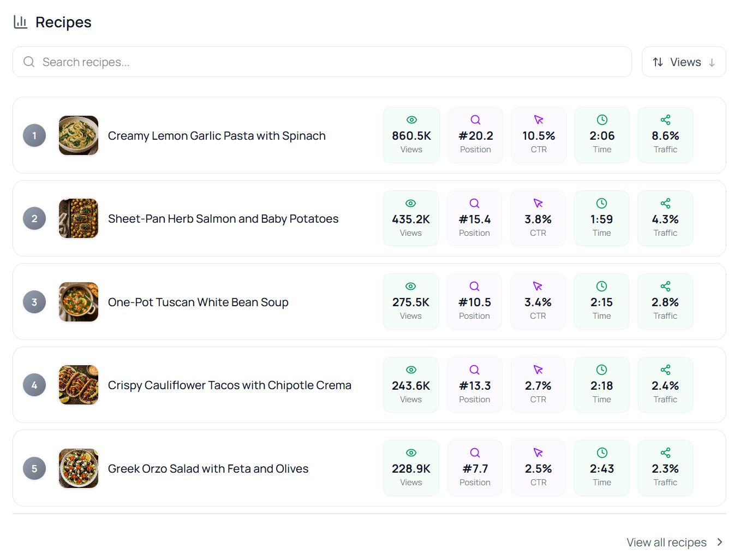Click the sort arrows icon beside Views

point(658,62)
